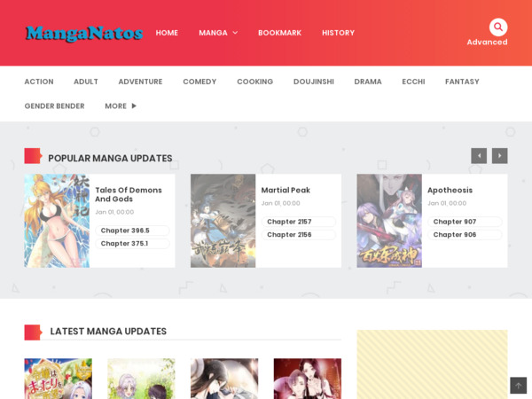Go to previous popular manga slide

[x=479, y=156]
